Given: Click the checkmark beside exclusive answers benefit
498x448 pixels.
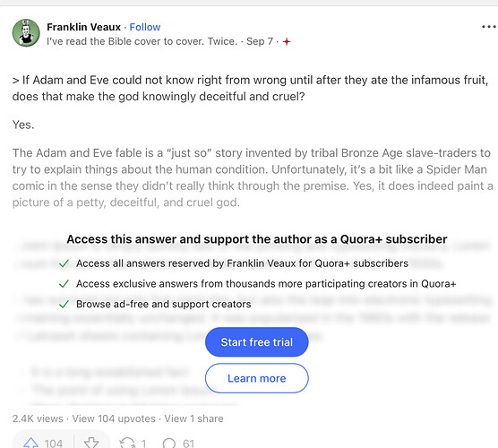Looking at the screenshot, I should (x=64, y=284).
